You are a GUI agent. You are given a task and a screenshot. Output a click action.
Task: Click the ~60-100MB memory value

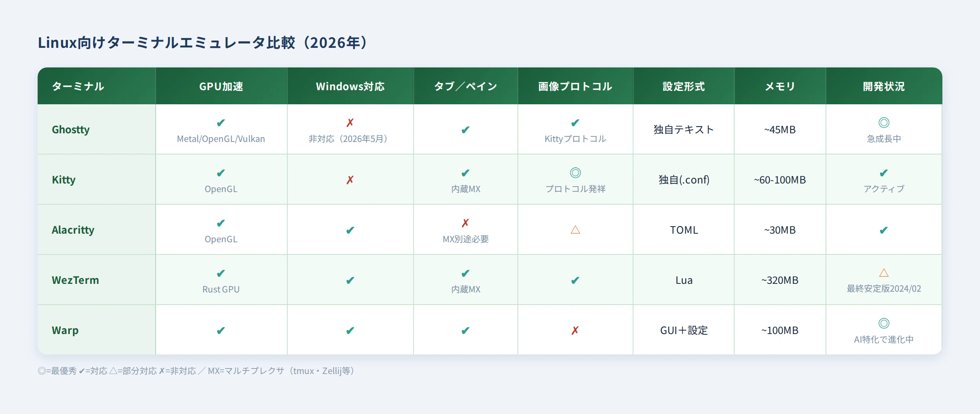point(780,180)
